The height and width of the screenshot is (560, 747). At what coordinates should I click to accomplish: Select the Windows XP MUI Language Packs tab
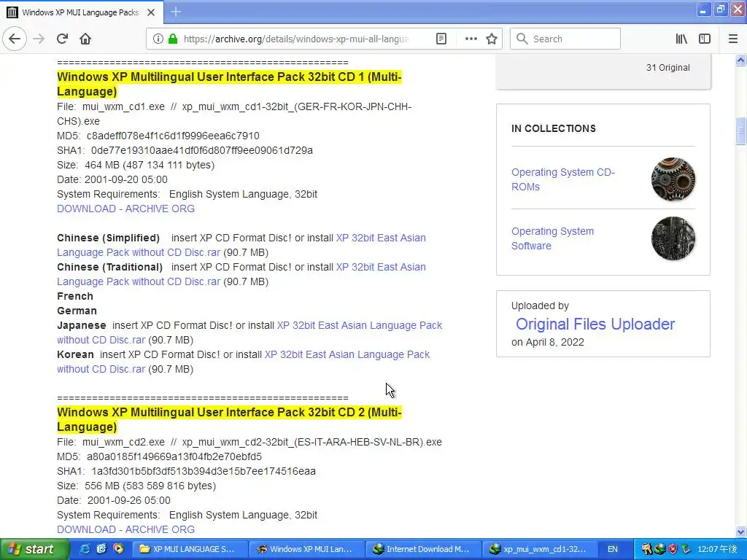click(80, 12)
